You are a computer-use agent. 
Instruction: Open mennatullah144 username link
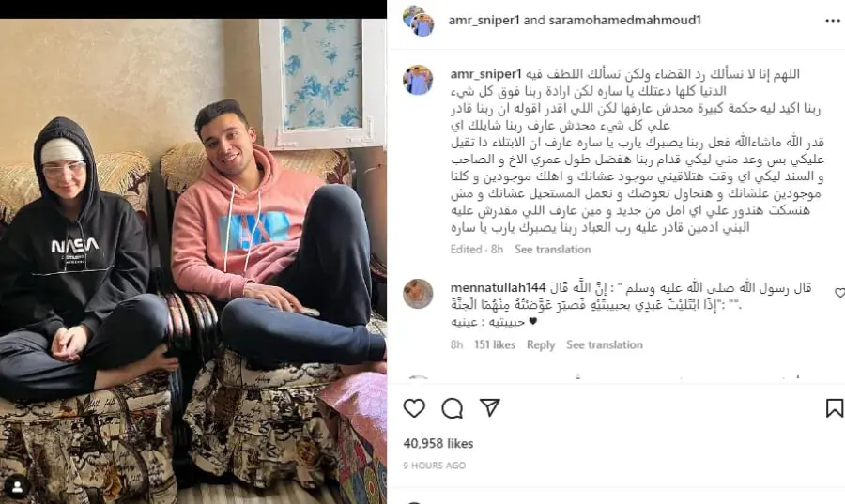(x=498, y=288)
